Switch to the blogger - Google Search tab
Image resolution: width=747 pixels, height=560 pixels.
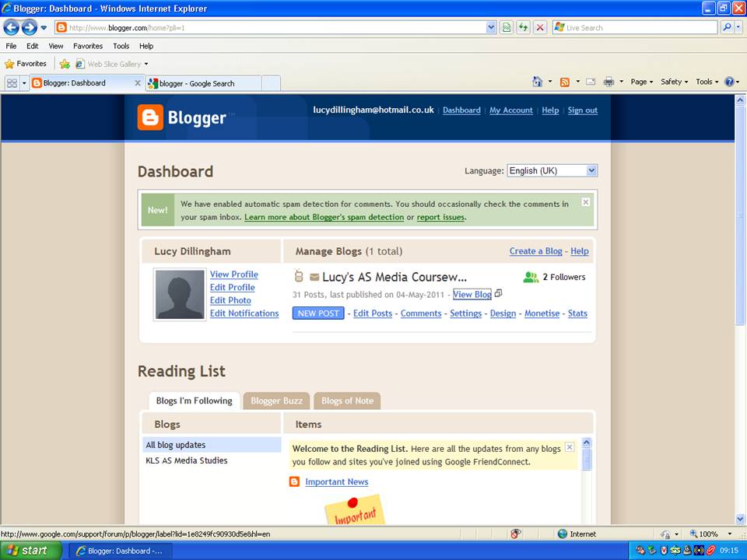click(x=204, y=83)
